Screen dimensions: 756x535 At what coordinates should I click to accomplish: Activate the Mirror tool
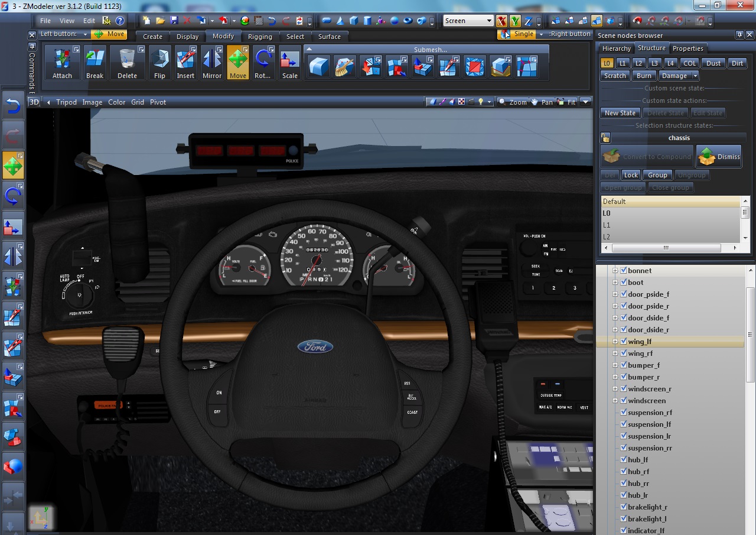point(211,62)
